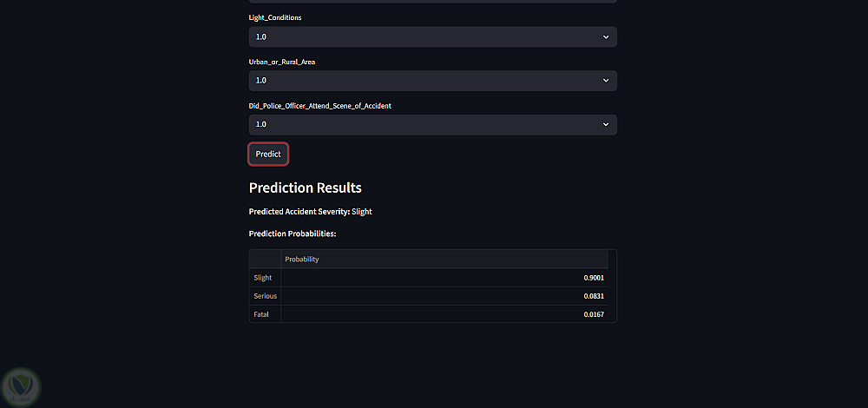The height and width of the screenshot is (408, 868).
Task: Click the empty table corner header cell
Action: pyautogui.click(x=265, y=260)
